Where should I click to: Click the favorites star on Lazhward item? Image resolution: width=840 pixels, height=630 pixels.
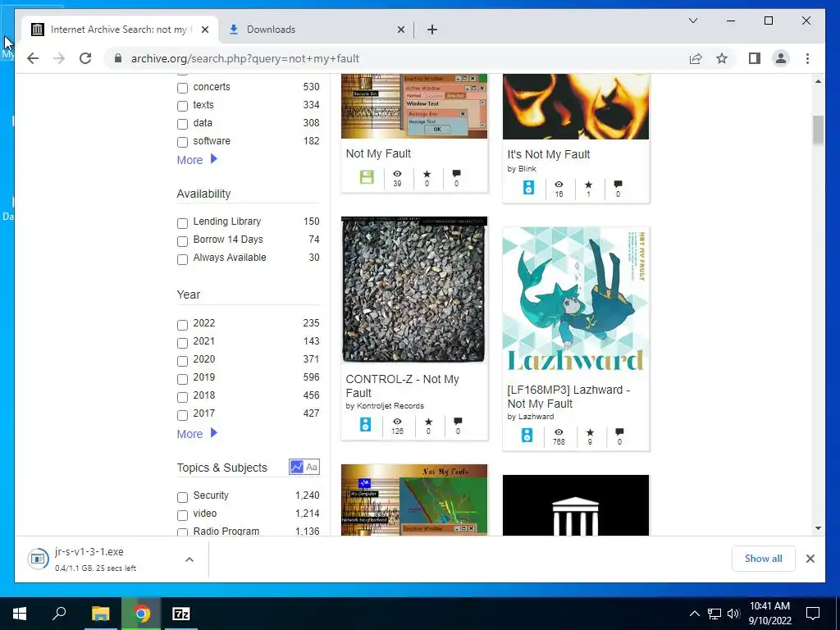pos(590,432)
